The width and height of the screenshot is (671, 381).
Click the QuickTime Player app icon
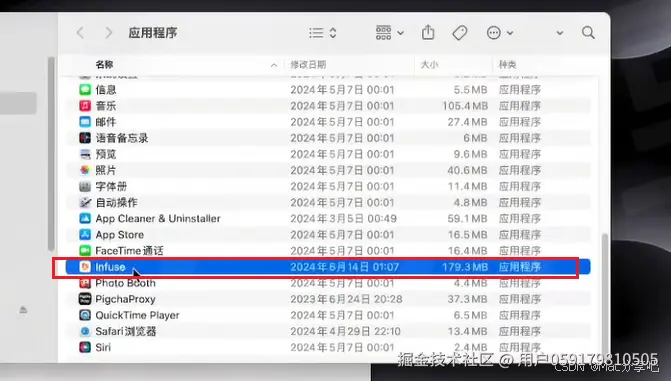[x=85, y=315]
